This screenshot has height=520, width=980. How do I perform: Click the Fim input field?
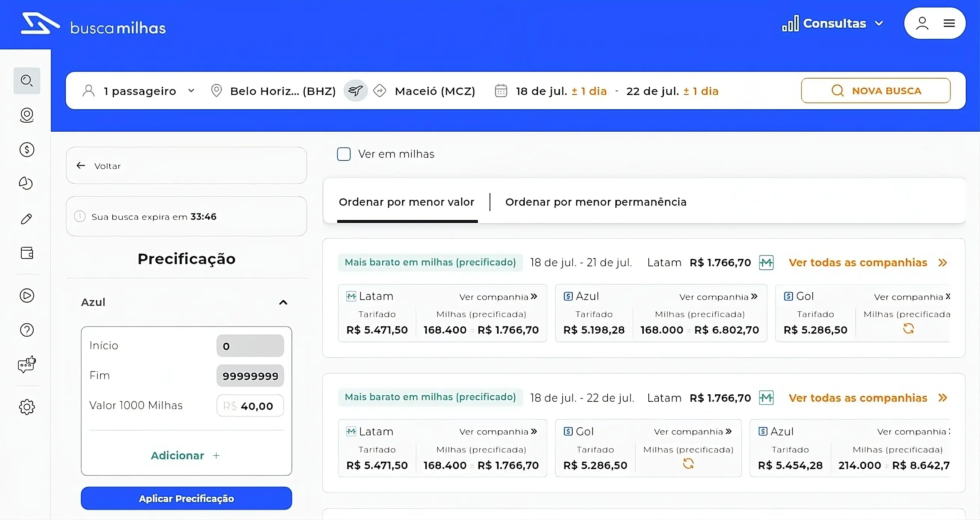click(250, 376)
